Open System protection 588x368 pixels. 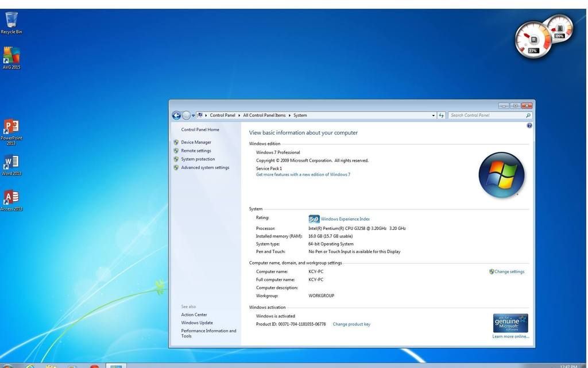coord(198,159)
